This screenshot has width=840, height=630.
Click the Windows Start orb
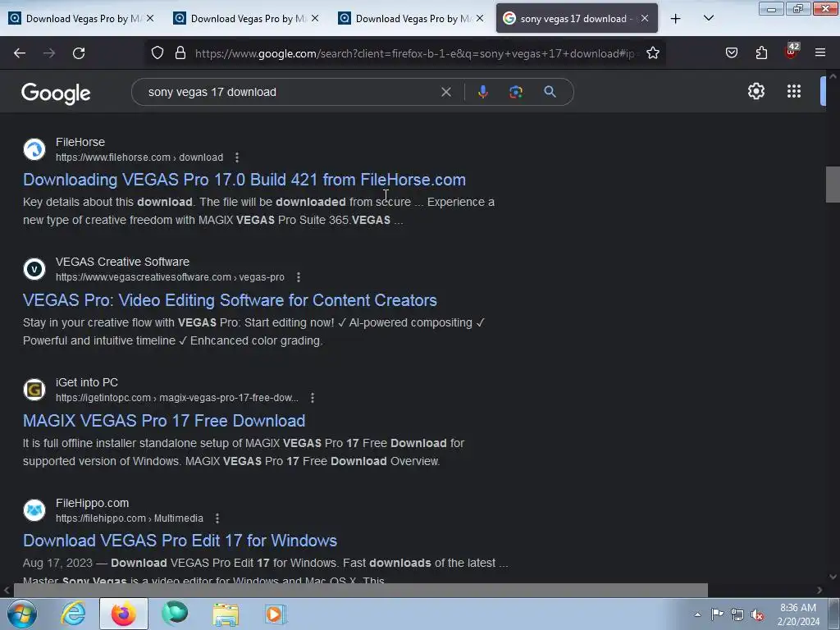point(22,614)
